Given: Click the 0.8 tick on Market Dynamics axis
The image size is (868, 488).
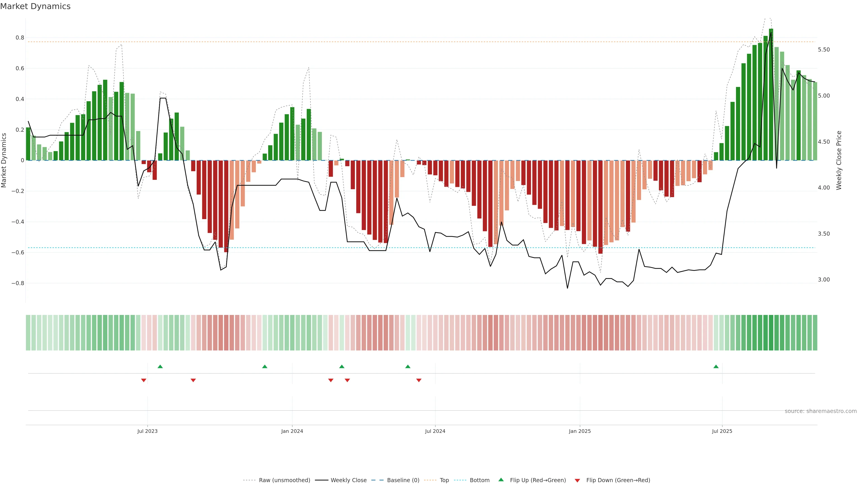Looking at the screenshot, I should pos(20,38).
